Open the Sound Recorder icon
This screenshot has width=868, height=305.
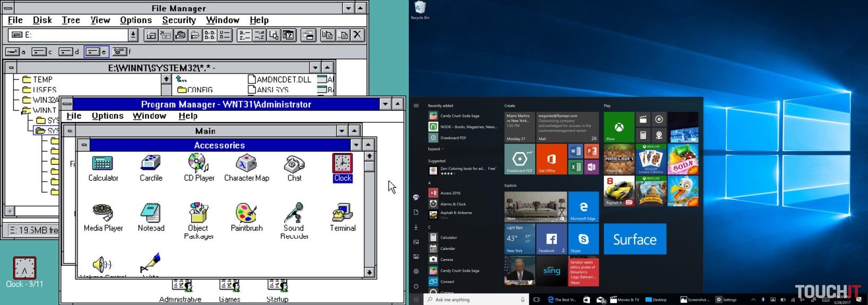click(294, 214)
